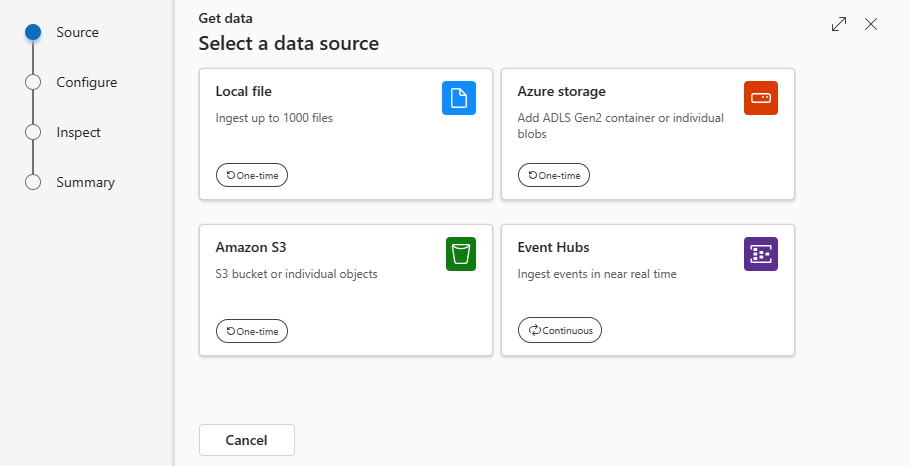The width and height of the screenshot is (909, 466).
Task: Click the green Amazon S3 bucket icon
Action: click(x=461, y=254)
